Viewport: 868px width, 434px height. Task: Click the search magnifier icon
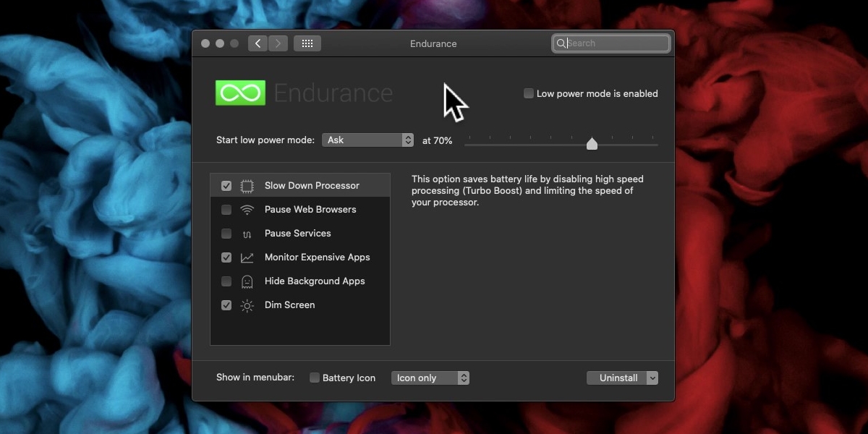point(561,43)
